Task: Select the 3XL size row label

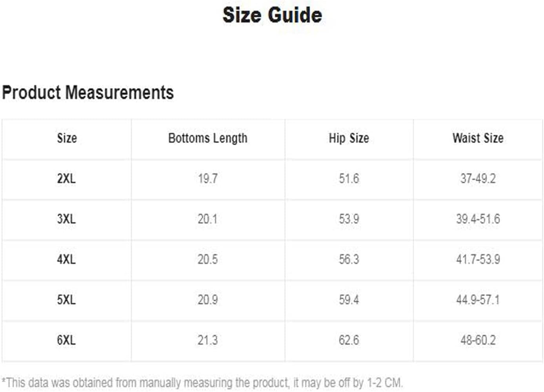Action: coord(66,219)
